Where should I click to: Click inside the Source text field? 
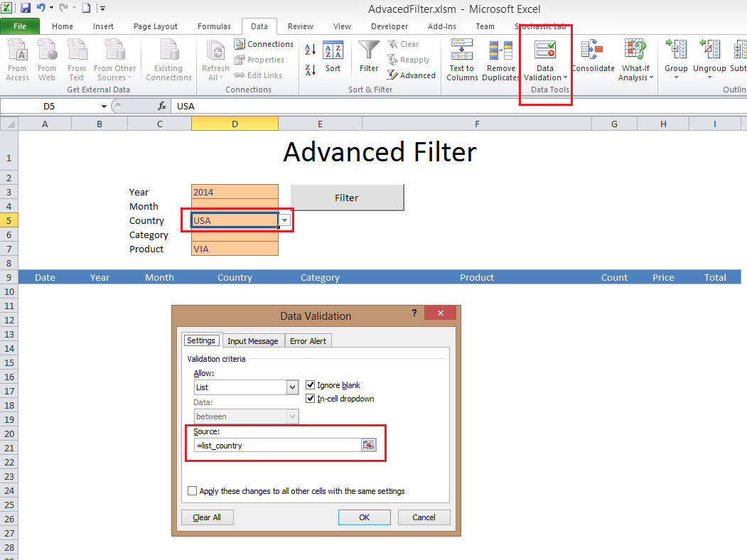(x=277, y=446)
